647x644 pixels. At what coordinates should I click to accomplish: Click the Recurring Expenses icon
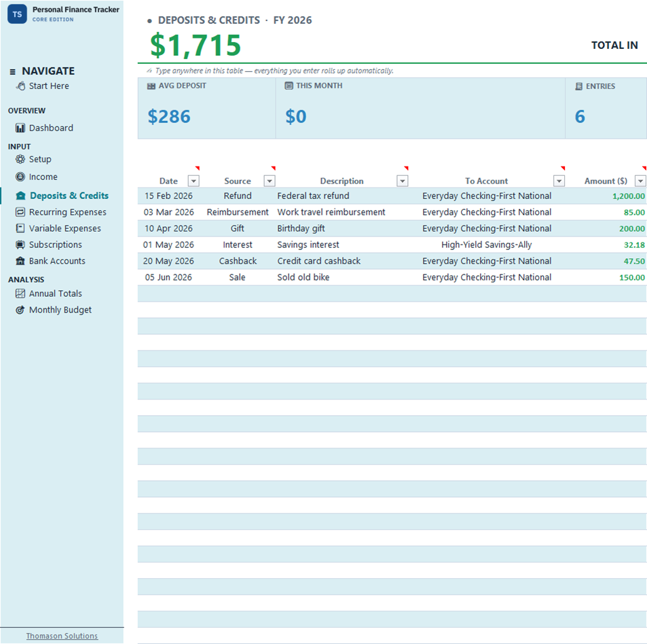pyautogui.click(x=20, y=212)
